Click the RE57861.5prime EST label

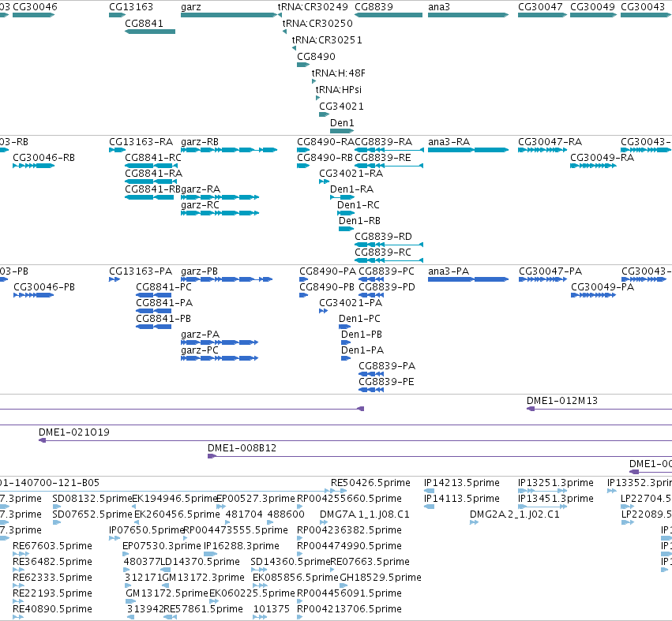coord(204,609)
